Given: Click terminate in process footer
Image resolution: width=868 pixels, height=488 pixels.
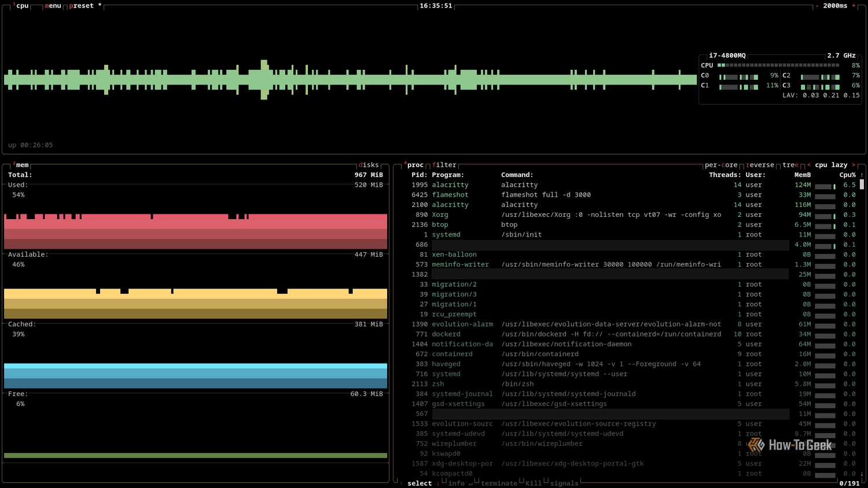Looking at the screenshot, I should [499, 483].
